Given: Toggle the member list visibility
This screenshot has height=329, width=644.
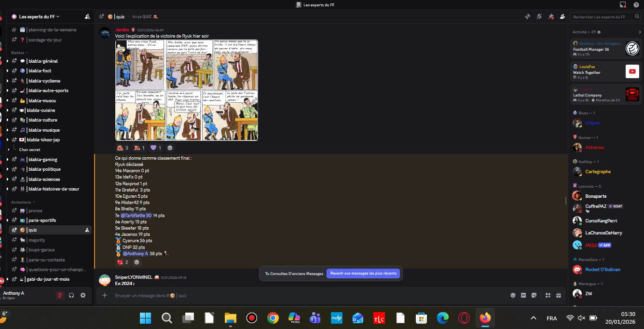Looking at the screenshot, I should [562, 16].
